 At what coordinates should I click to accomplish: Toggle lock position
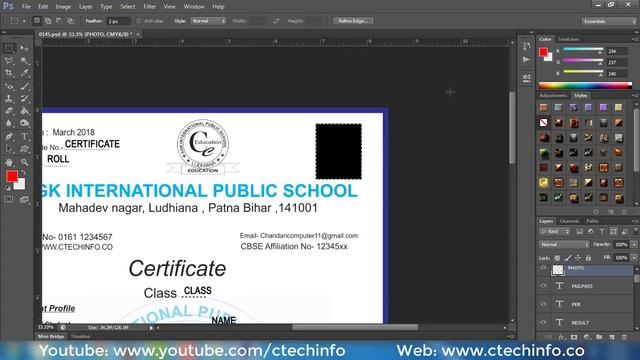click(x=578, y=258)
